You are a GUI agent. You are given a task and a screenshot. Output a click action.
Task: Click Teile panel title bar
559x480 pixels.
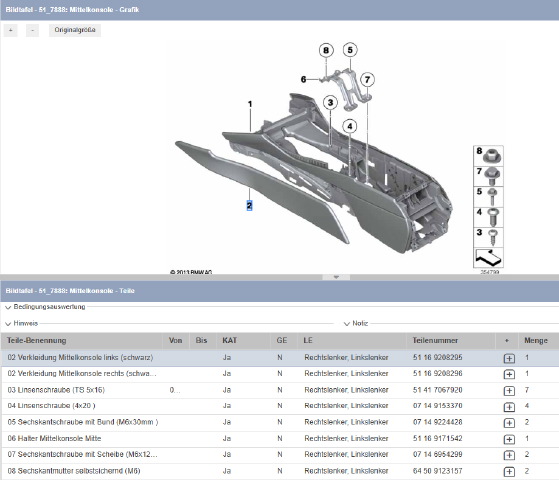[280, 291]
